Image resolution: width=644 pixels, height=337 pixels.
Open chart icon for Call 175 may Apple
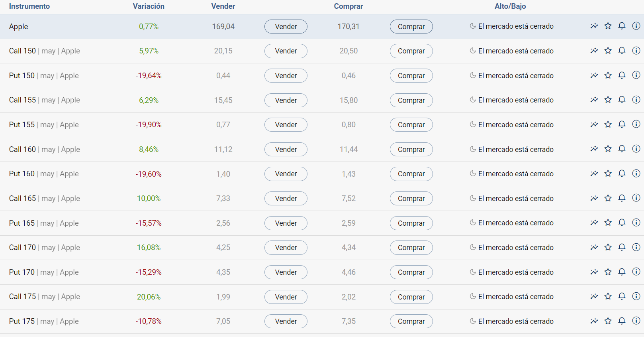point(594,297)
